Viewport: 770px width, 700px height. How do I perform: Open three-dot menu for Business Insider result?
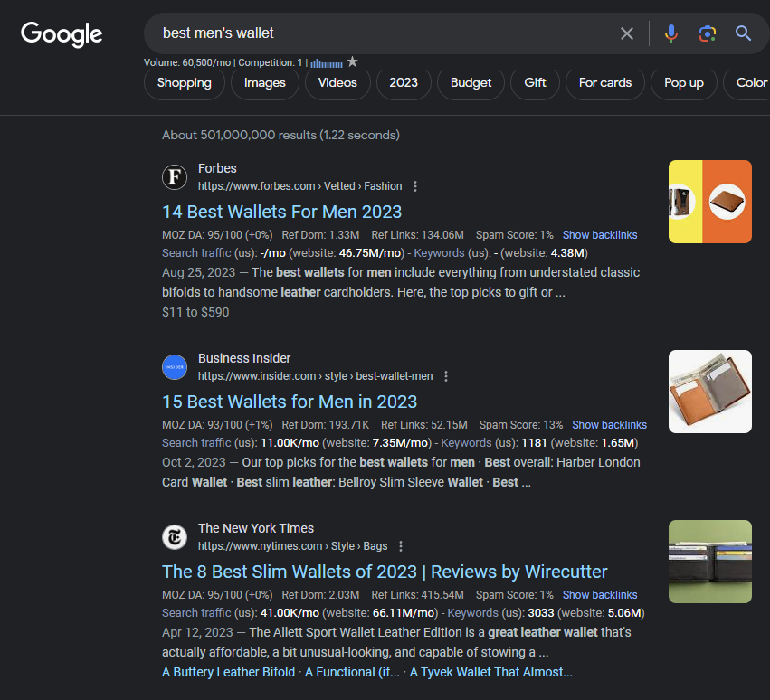446,376
